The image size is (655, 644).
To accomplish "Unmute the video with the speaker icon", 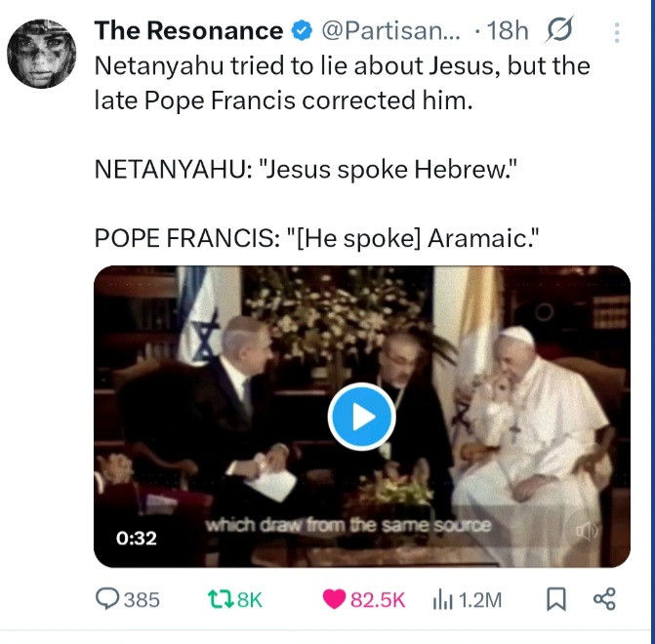I will [x=588, y=530].
